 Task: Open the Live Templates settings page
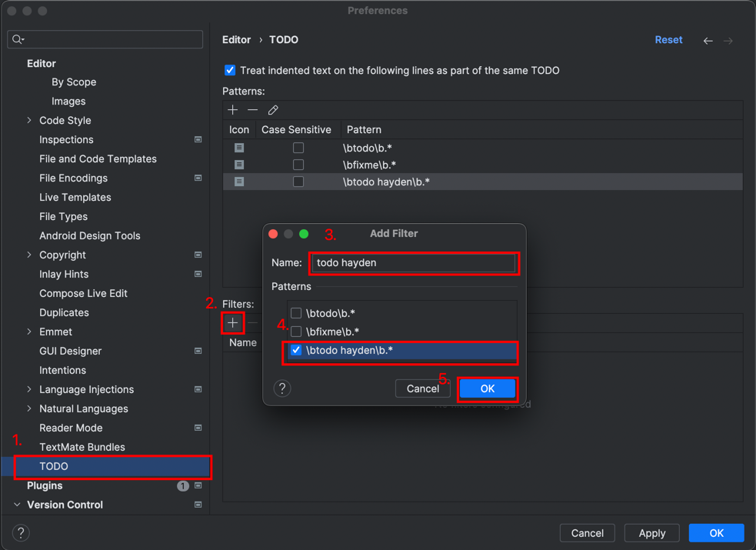tap(75, 197)
